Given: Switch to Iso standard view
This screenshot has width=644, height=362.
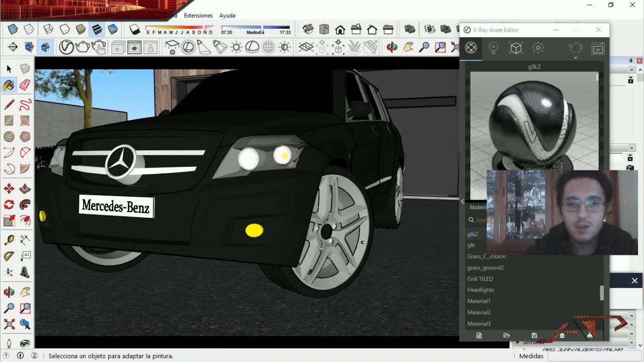Looking at the screenshot, I should tap(308, 30).
